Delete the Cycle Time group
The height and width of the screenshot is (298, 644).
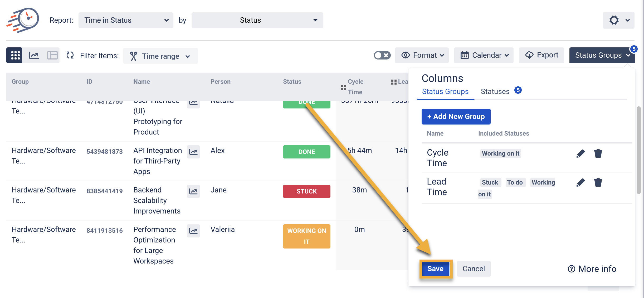click(x=598, y=153)
